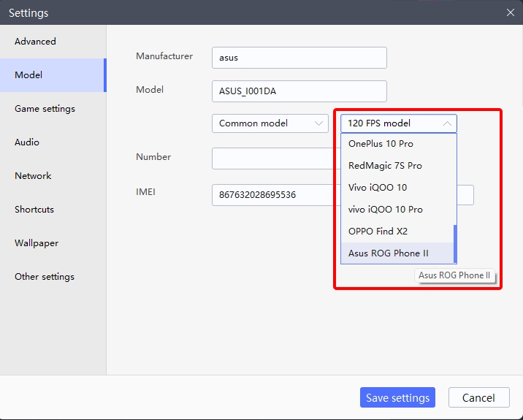
Task: Open the Wallpaper tab
Action: [x=53, y=243]
